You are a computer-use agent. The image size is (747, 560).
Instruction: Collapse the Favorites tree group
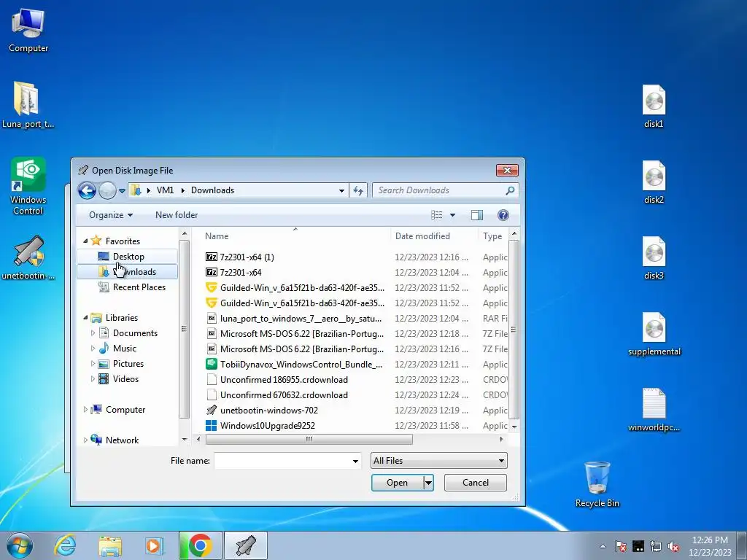point(85,241)
